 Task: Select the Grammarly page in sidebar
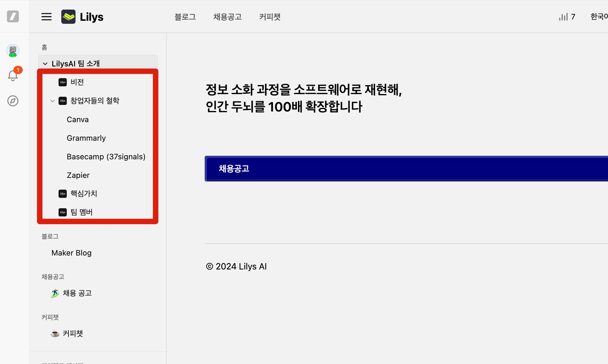pos(86,138)
